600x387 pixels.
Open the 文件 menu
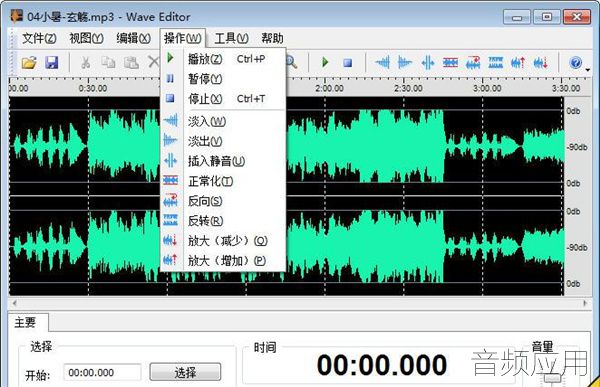(39, 38)
